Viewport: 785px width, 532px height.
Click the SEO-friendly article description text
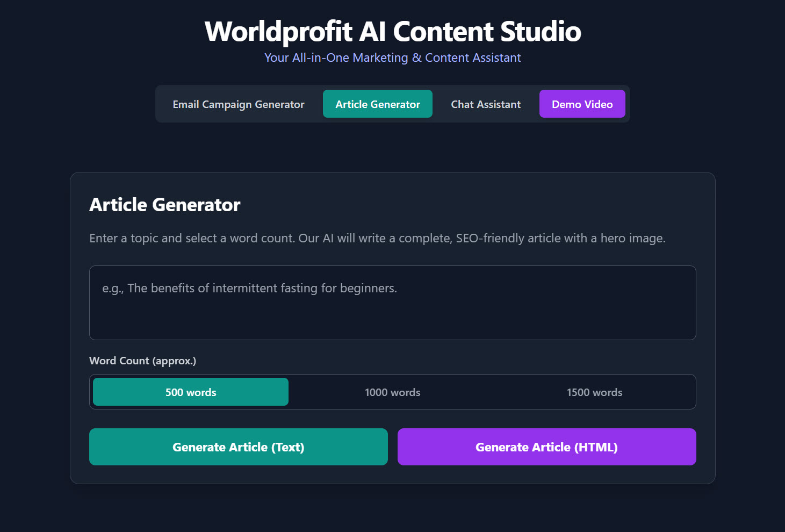(377, 238)
